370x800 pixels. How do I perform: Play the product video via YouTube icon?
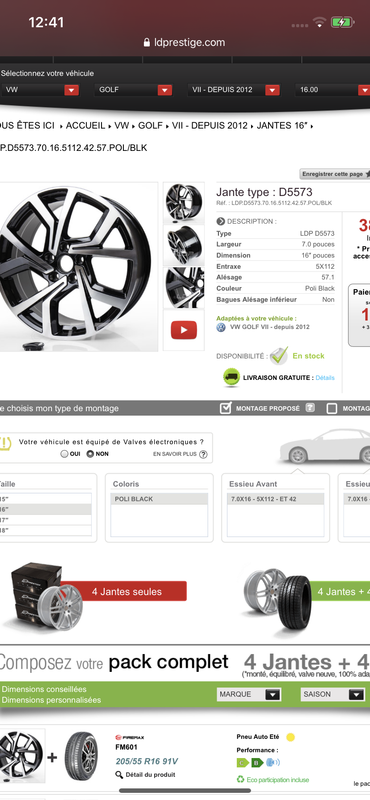coord(184,330)
